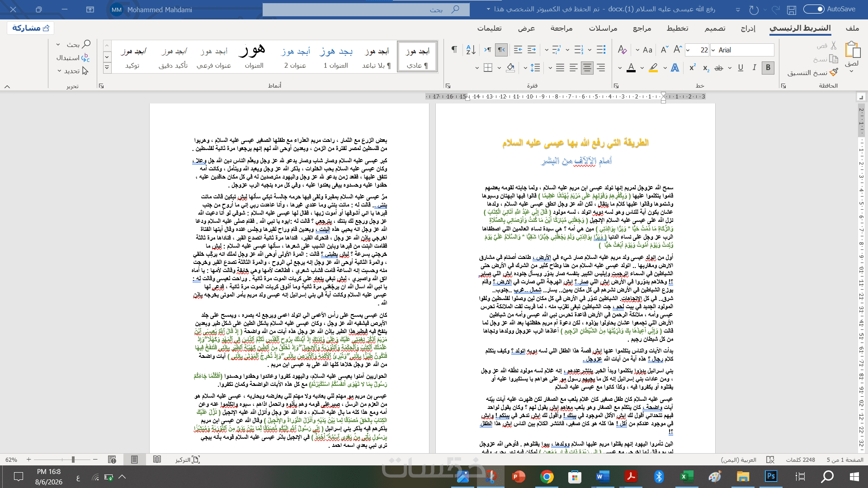Switch to Web Layout view in status bar
868x488 pixels.
tap(112, 460)
